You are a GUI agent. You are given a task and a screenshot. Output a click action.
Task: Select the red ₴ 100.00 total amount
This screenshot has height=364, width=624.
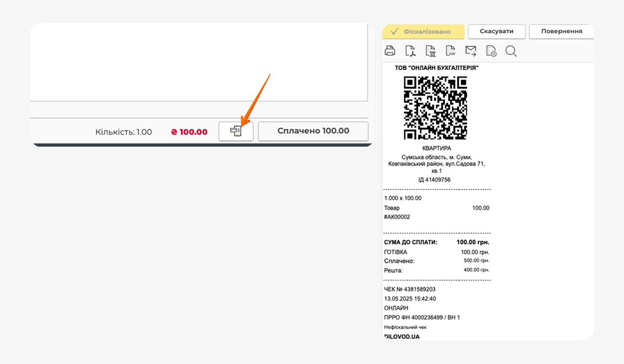coord(189,132)
